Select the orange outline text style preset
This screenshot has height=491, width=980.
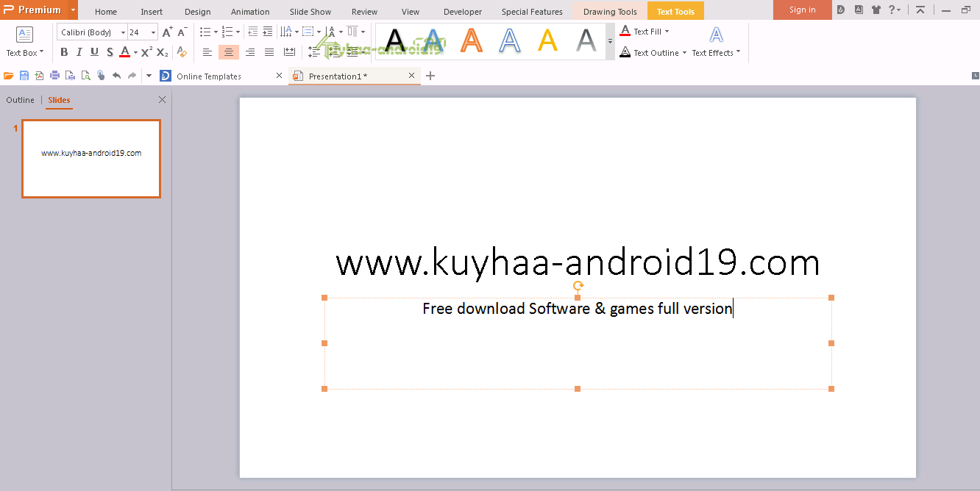tap(472, 41)
